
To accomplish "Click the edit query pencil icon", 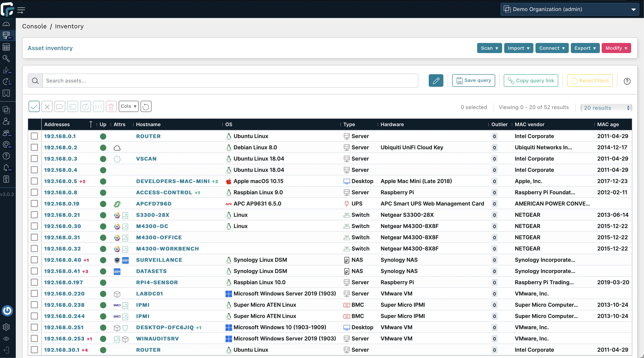I will tap(436, 80).
